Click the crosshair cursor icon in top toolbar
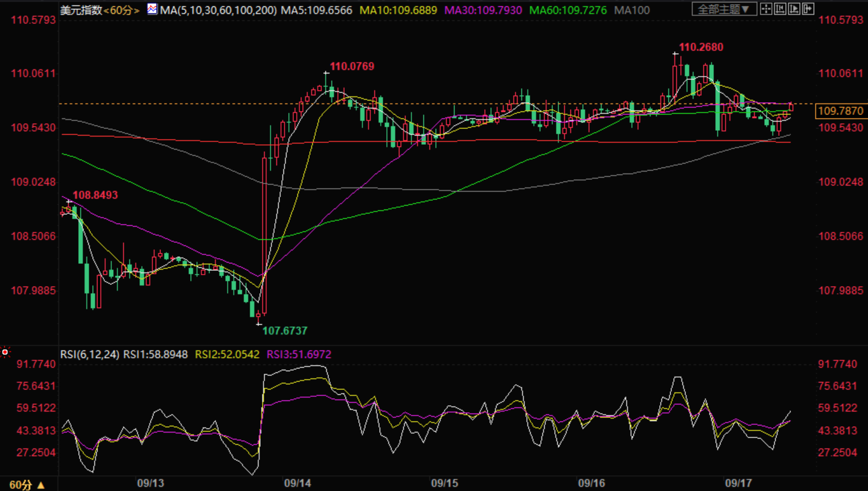 coord(766,9)
